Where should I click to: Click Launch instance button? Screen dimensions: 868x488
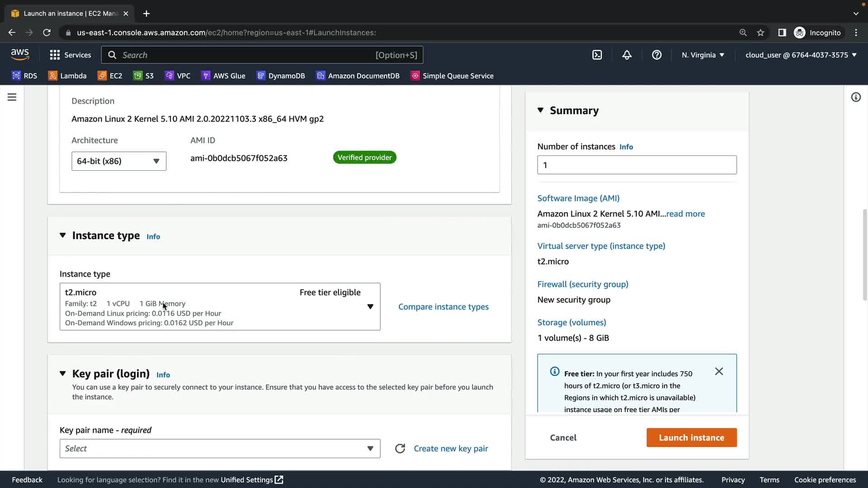[x=691, y=437]
